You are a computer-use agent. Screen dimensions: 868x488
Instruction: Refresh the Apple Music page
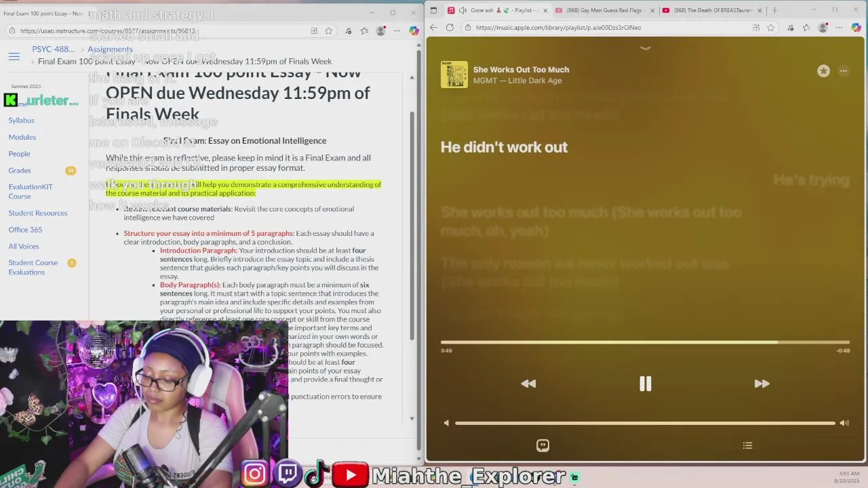tap(450, 28)
